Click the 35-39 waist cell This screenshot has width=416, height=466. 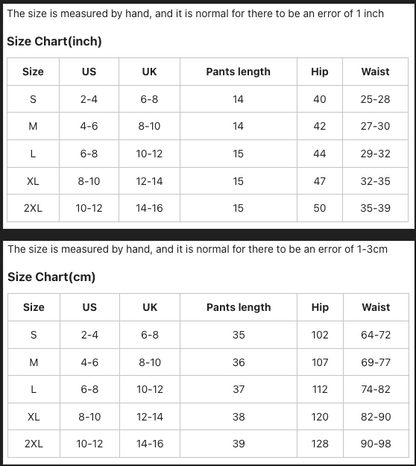click(x=375, y=208)
